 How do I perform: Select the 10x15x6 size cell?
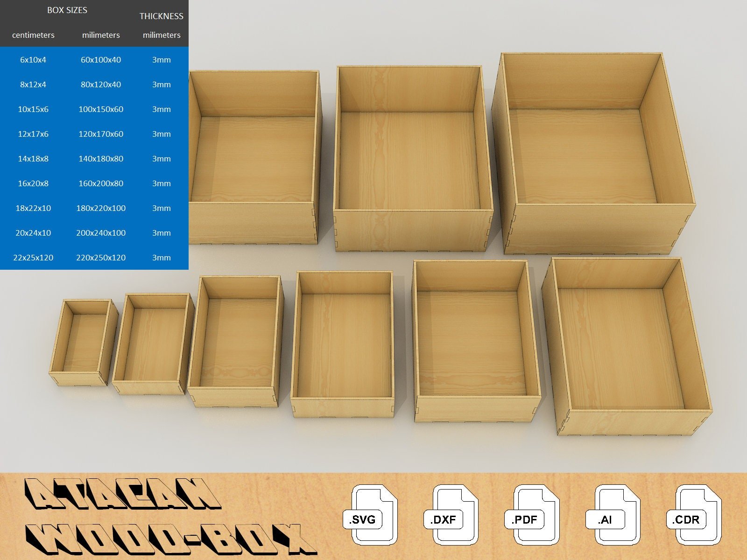[x=33, y=109]
